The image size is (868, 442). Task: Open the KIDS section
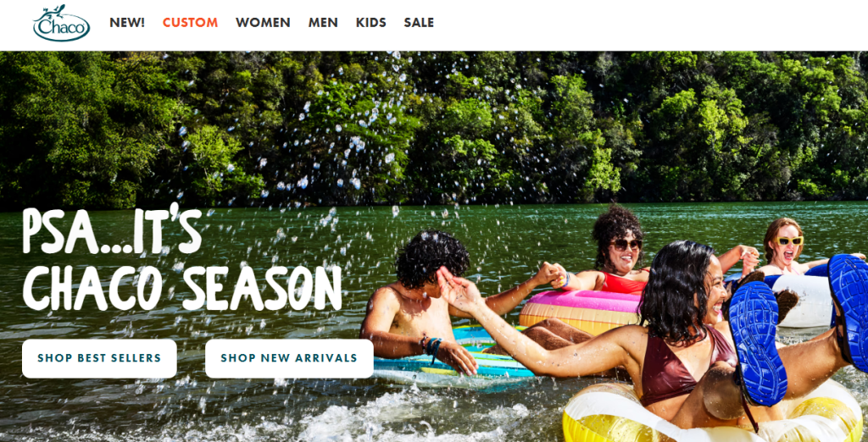point(371,23)
